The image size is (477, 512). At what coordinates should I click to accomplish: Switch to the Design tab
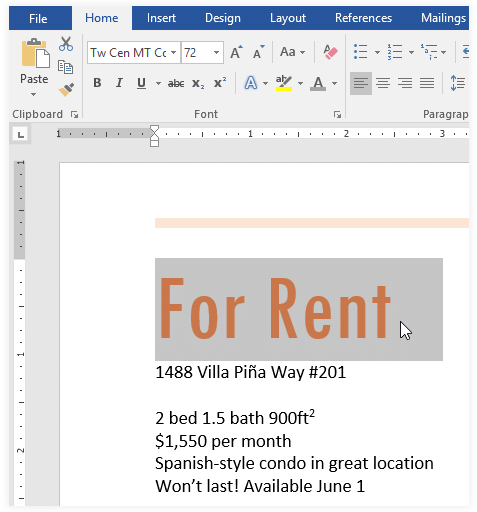(223, 18)
